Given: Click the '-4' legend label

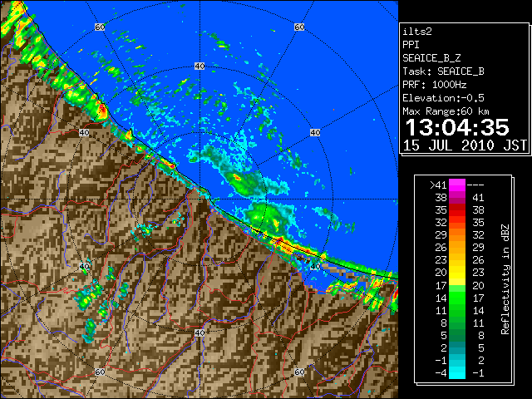Looking at the screenshot, I should tap(441, 373).
